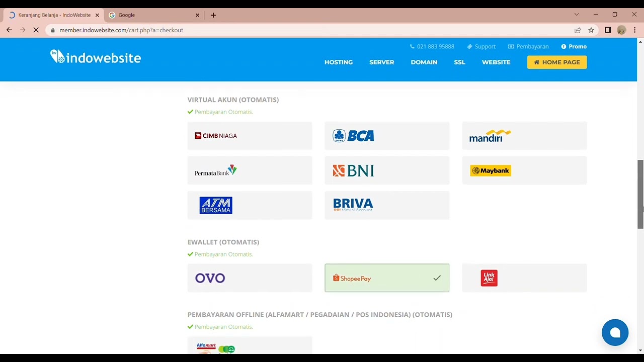Bookmark this page star icon
644x362 pixels.
[591, 30]
